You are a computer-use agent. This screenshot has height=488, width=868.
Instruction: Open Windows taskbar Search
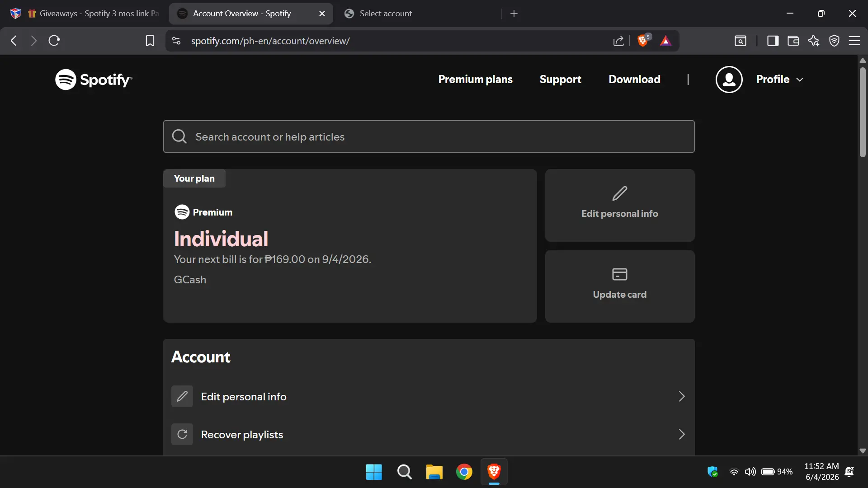(x=404, y=472)
